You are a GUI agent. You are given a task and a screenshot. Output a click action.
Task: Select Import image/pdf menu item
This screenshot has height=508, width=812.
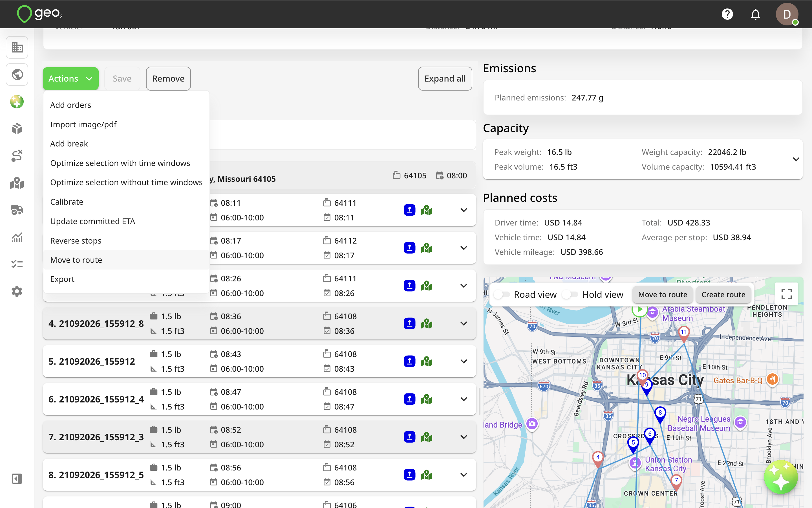coord(127,125)
